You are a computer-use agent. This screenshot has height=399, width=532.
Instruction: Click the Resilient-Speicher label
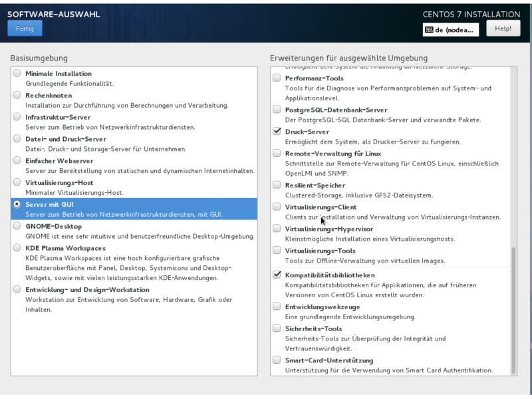click(x=315, y=186)
